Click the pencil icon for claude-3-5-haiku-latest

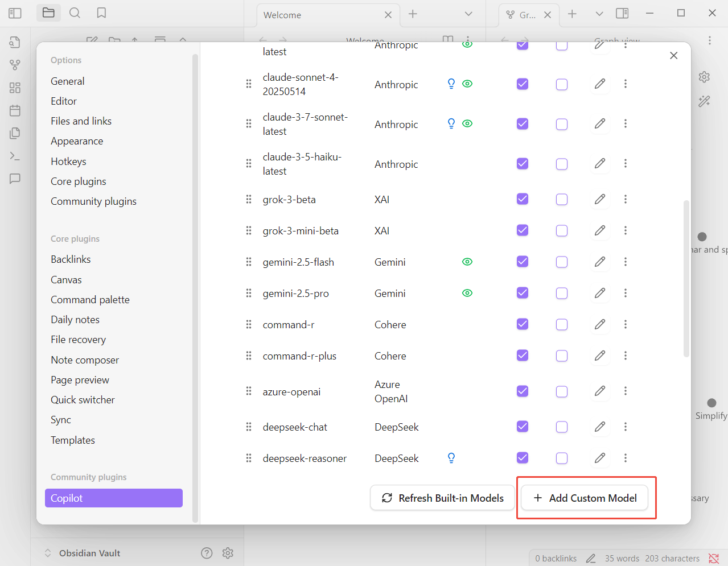click(600, 163)
